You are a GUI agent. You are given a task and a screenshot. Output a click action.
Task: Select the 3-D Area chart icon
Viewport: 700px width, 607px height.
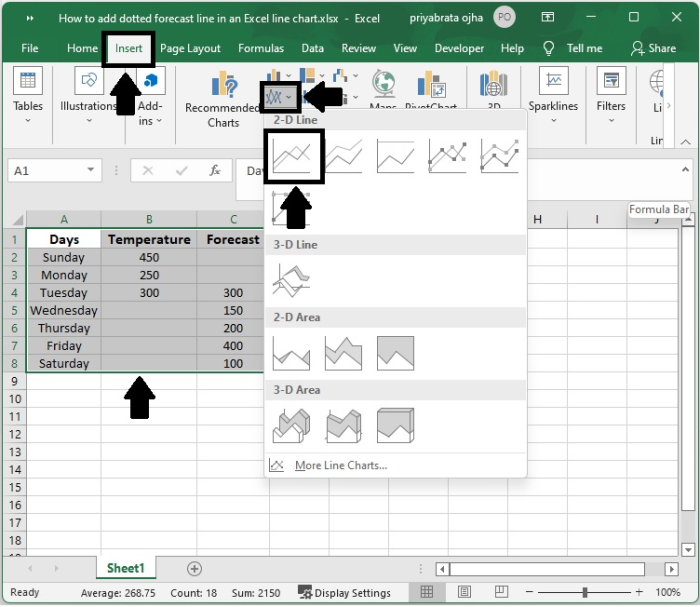(292, 426)
